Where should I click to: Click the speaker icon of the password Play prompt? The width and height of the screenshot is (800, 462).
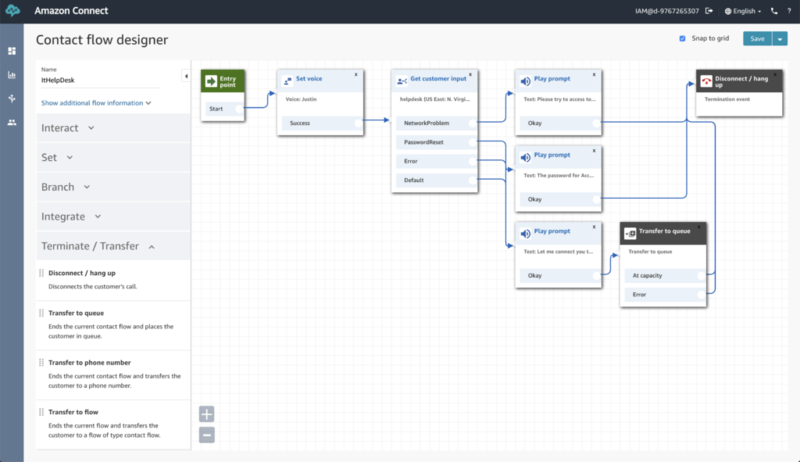point(526,158)
